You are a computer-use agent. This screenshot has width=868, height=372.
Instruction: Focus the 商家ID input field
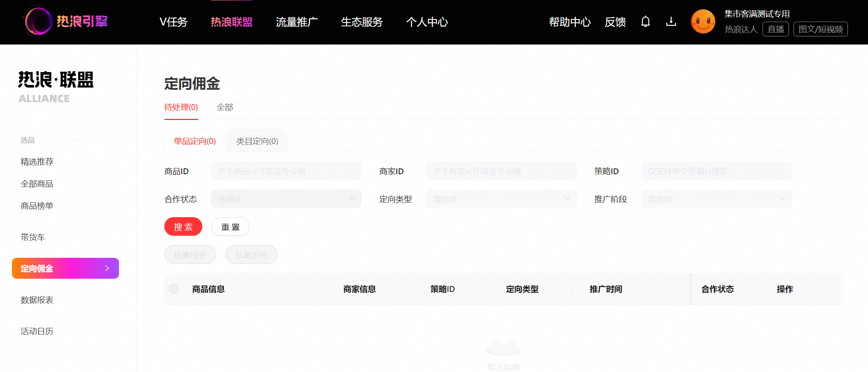click(501, 171)
